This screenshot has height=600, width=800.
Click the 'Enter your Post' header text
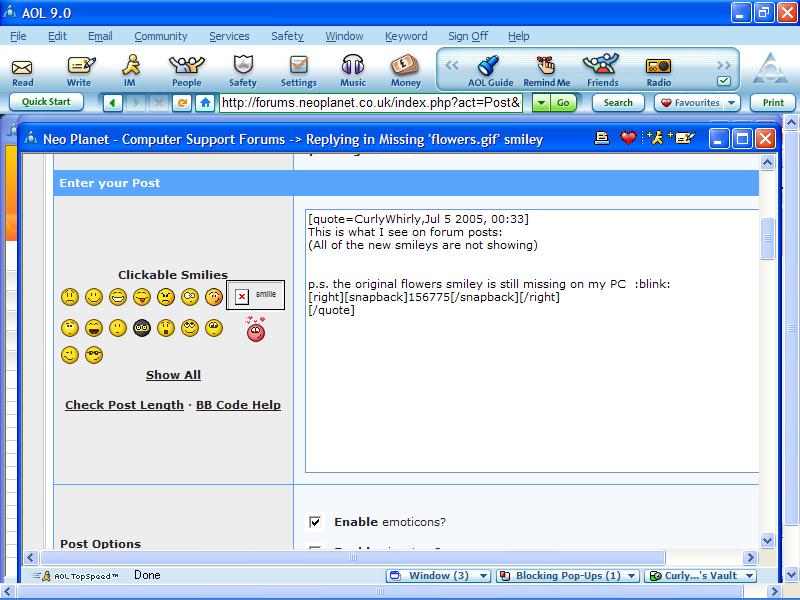click(110, 183)
